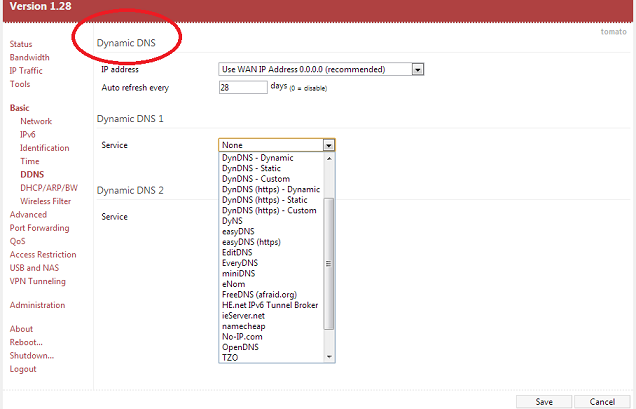Open Administration section
The image size is (636, 409).
[x=37, y=305]
